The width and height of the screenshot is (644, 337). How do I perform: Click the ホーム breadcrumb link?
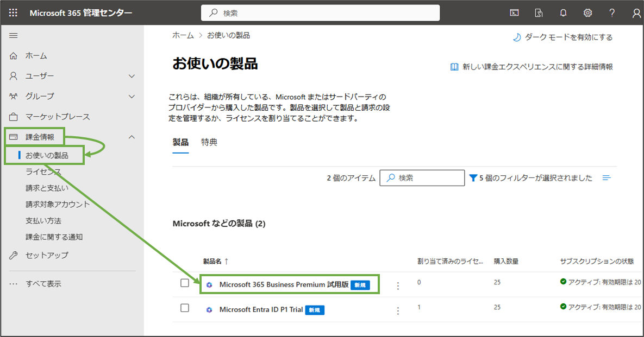tap(183, 36)
